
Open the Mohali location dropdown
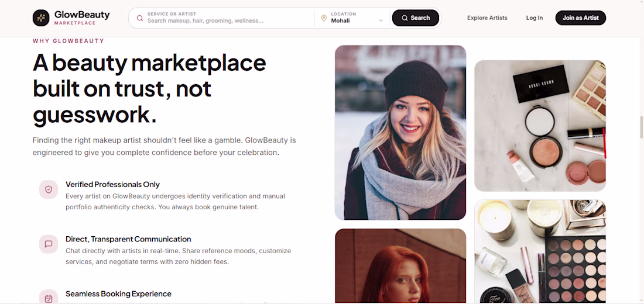coord(352,18)
